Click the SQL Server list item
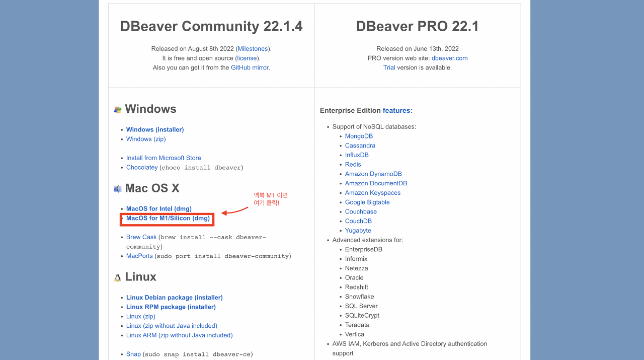 [361, 306]
